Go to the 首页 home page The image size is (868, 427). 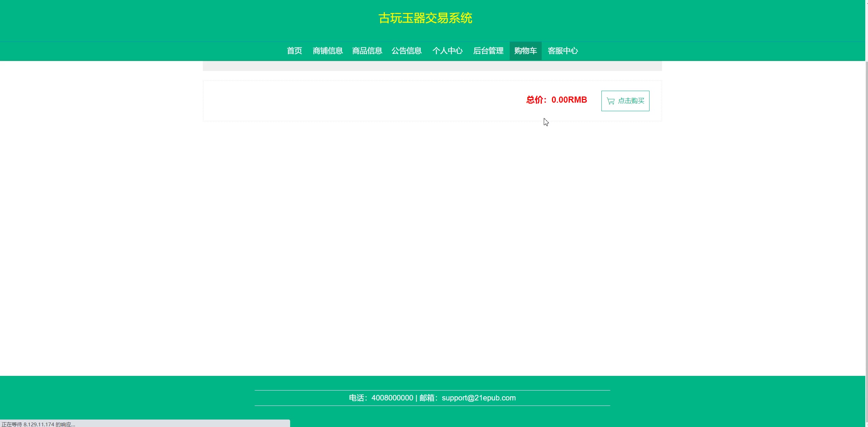point(294,51)
